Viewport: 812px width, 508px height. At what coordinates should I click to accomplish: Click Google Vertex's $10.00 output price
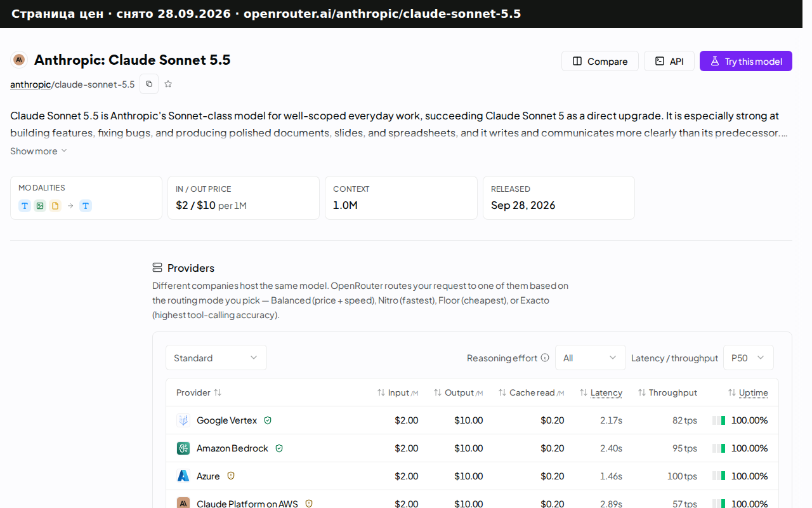click(469, 420)
